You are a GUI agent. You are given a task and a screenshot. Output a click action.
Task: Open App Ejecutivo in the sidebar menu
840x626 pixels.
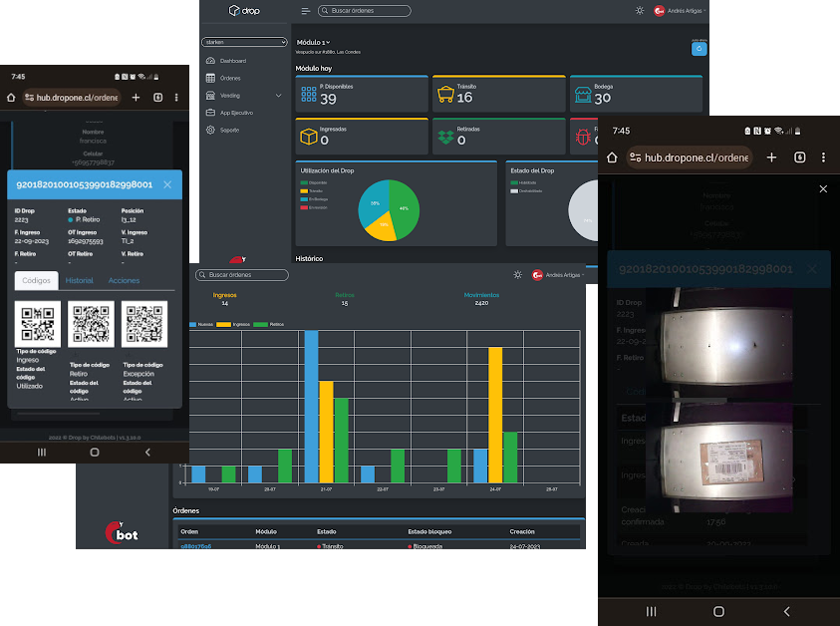pos(237,113)
